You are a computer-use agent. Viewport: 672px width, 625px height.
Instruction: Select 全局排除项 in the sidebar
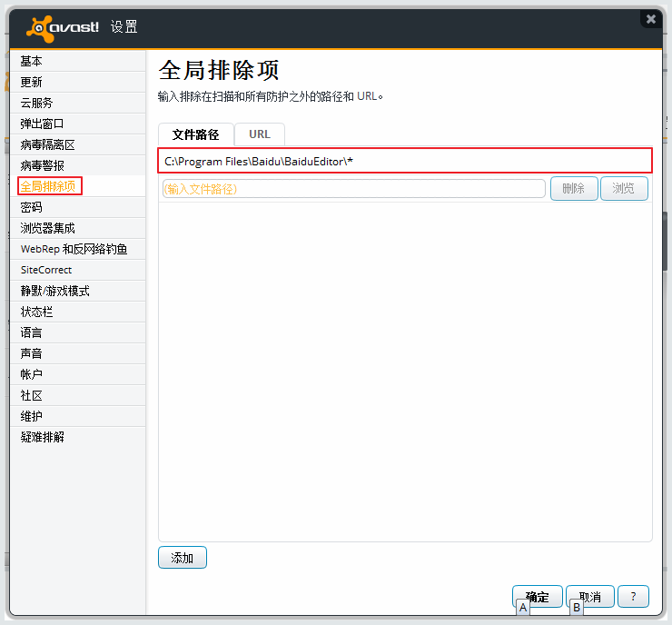click(x=77, y=186)
